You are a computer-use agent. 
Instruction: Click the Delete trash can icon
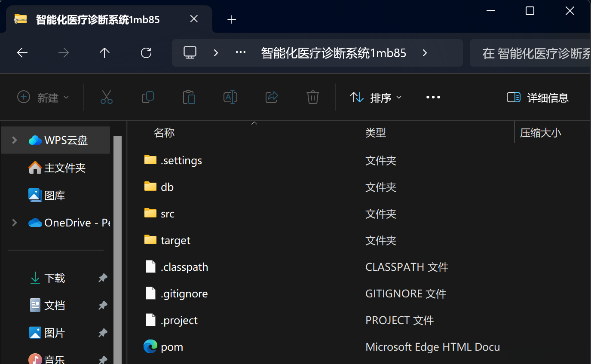coord(312,98)
